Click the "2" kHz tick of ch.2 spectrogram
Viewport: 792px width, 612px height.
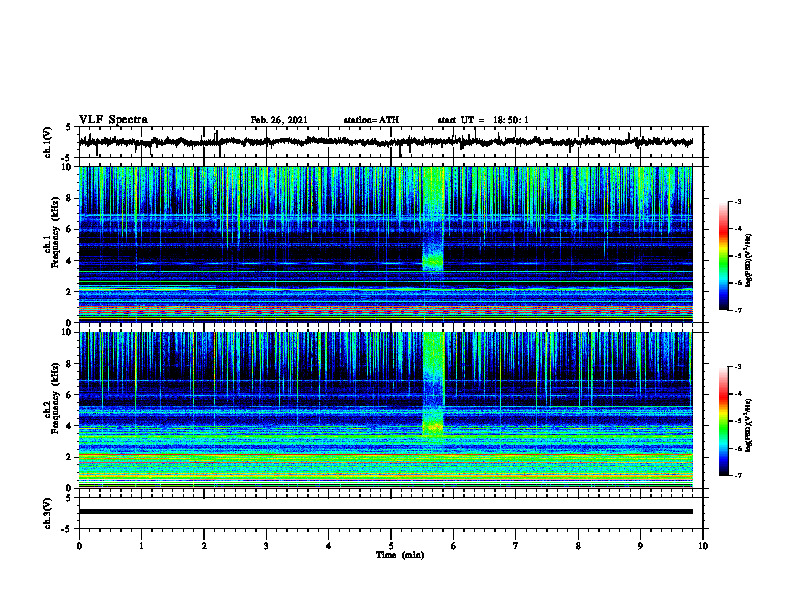[69, 457]
